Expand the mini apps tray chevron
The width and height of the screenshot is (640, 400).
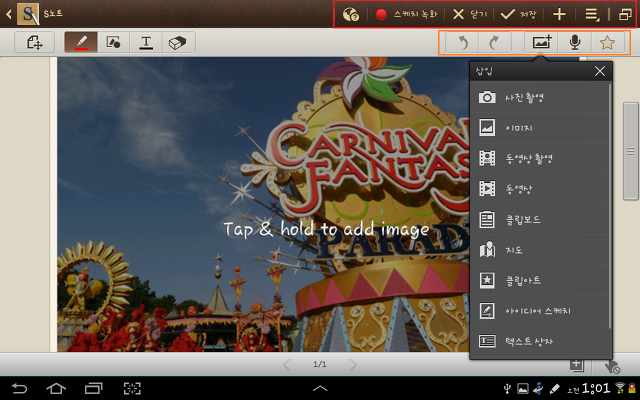(320, 388)
